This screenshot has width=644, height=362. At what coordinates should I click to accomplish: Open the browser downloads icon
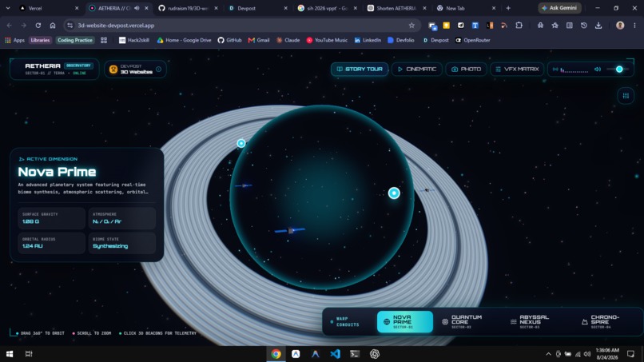coord(598,26)
